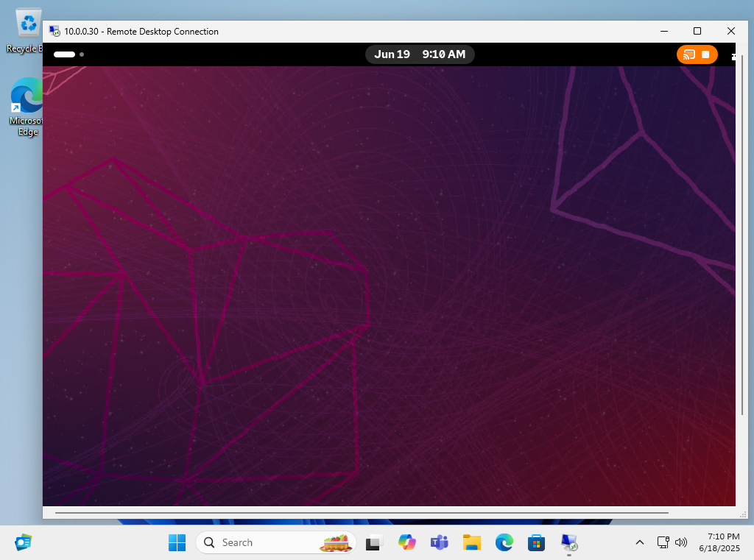This screenshot has width=754, height=560.
Task: Open Ubuntu's system status menu at top right
Action: [732, 54]
